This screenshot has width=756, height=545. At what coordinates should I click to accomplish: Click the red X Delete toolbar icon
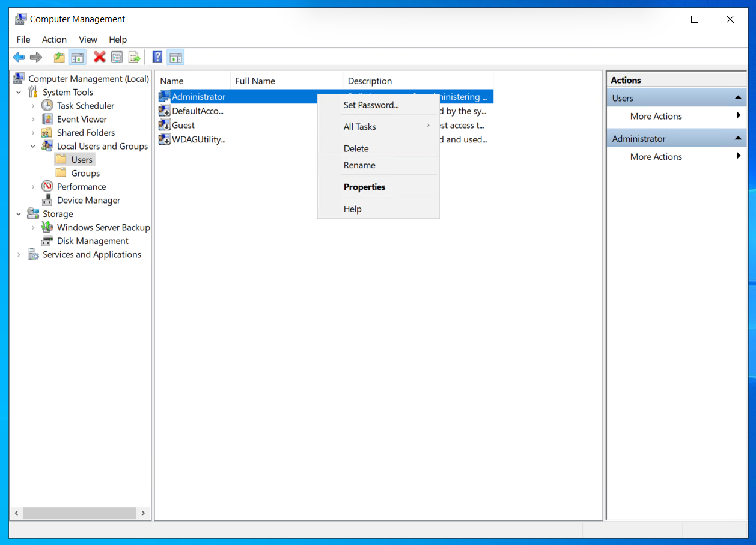(100, 57)
